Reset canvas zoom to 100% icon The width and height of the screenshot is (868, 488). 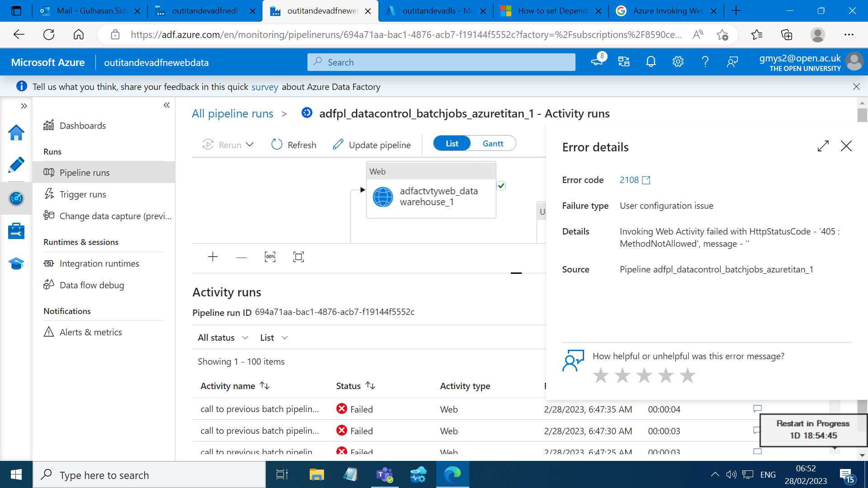[270, 257]
